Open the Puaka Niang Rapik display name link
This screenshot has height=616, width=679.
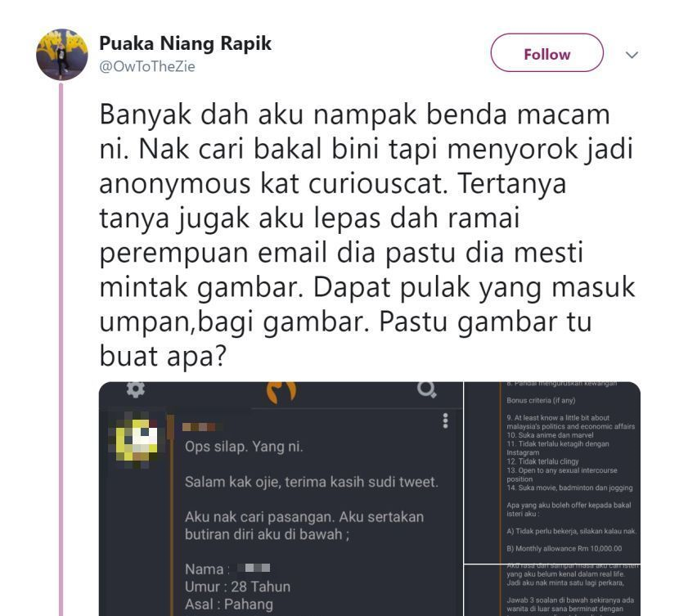click(185, 43)
